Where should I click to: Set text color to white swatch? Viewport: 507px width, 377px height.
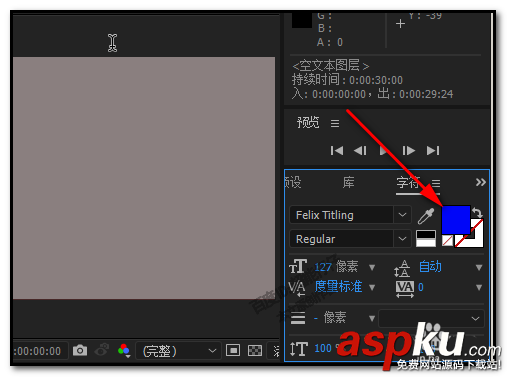[426, 243]
